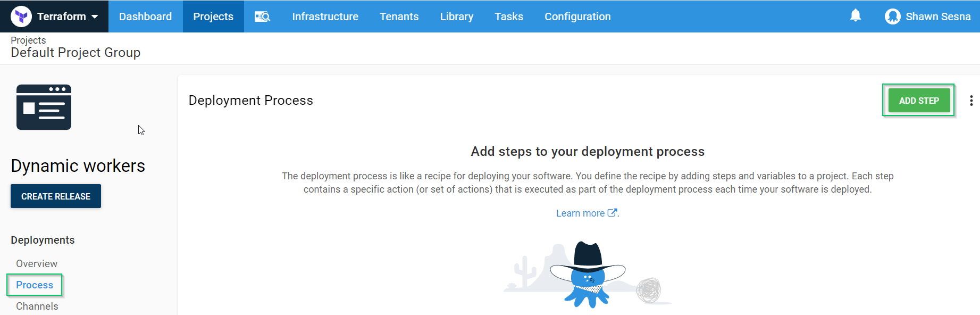Click the octopus cowboy illustration

[x=588, y=275]
